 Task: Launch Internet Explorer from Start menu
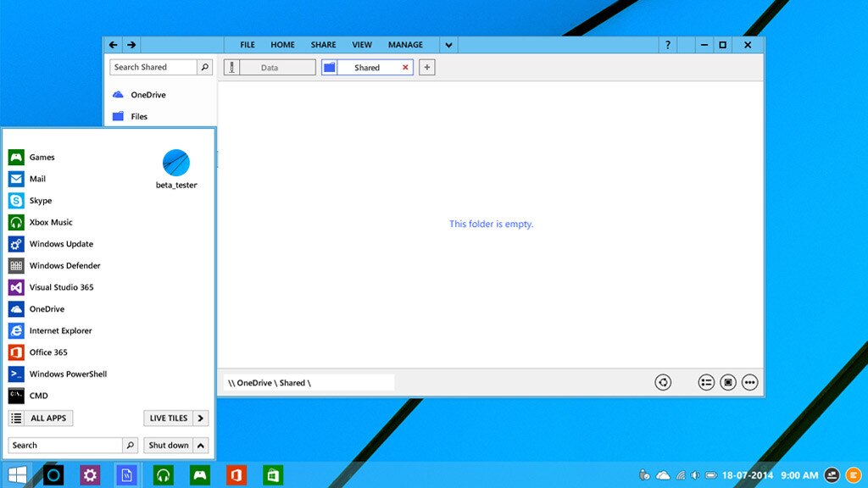(50, 330)
